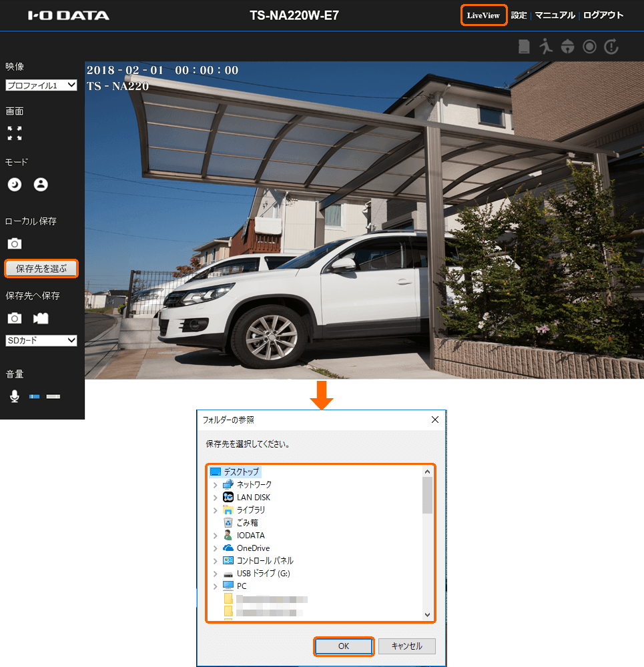Click the SD card status icon
The height and width of the screenshot is (667, 644).
[x=525, y=47]
